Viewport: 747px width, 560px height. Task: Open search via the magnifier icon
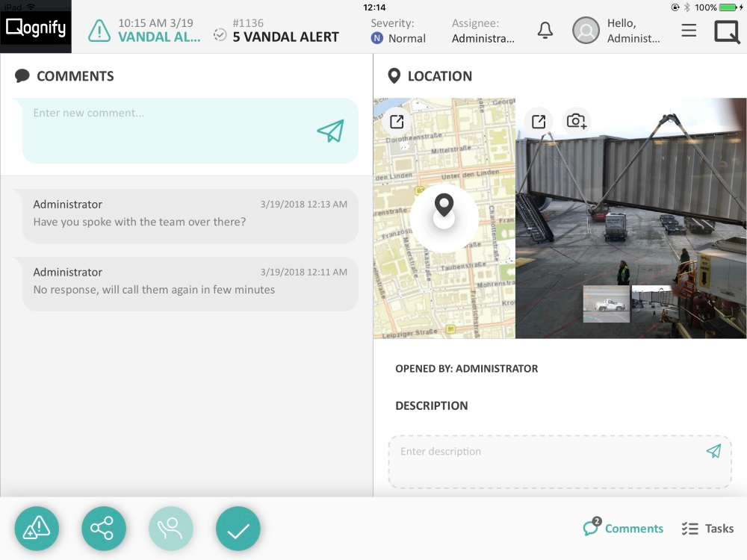click(x=725, y=32)
